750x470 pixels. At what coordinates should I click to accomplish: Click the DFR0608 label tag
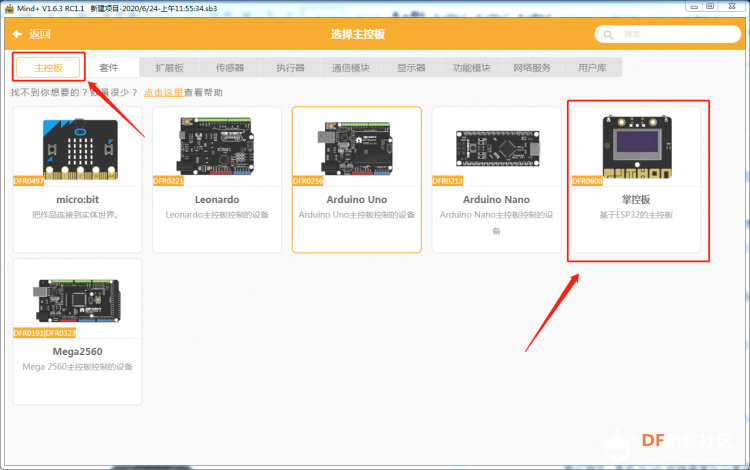587,181
